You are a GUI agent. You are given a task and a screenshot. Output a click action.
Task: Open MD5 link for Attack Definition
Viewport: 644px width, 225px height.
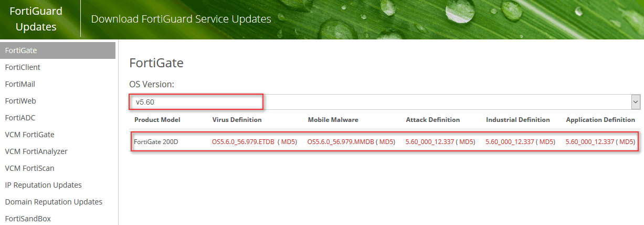466,142
